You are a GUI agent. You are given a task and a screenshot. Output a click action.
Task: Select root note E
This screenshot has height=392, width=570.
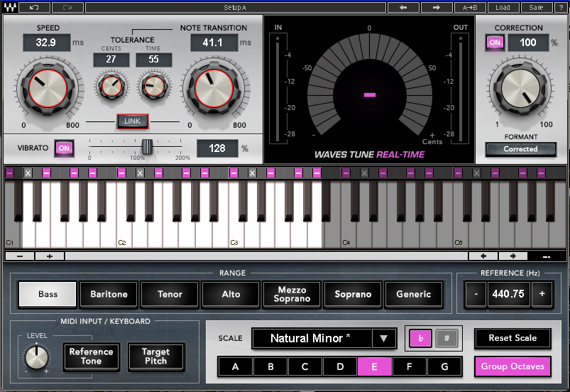(375, 366)
